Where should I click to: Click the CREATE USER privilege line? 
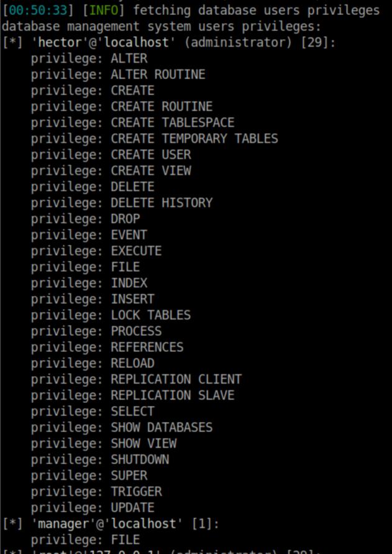tap(151, 155)
